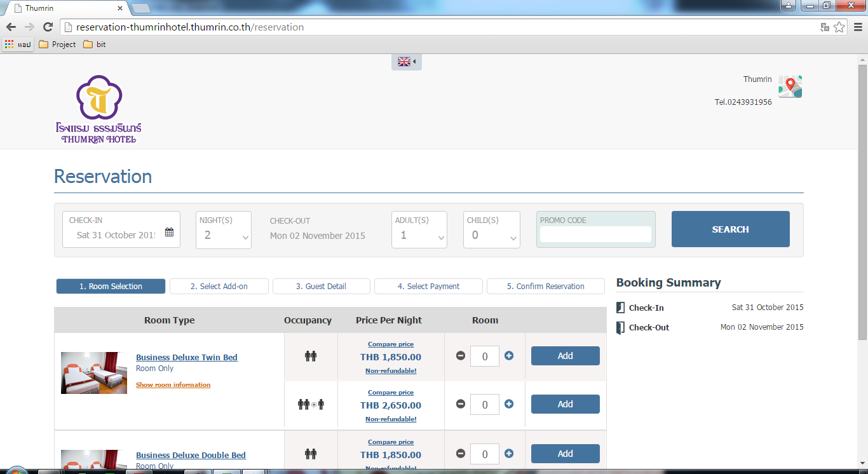Open the hotel map location icon
The height and width of the screenshot is (474, 868).
pyautogui.click(x=790, y=86)
